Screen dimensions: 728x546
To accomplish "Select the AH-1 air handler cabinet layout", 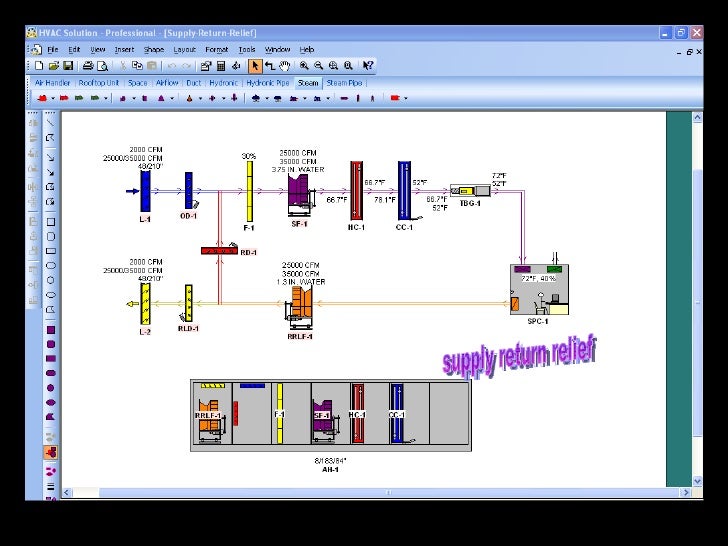I will [x=331, y=415].
